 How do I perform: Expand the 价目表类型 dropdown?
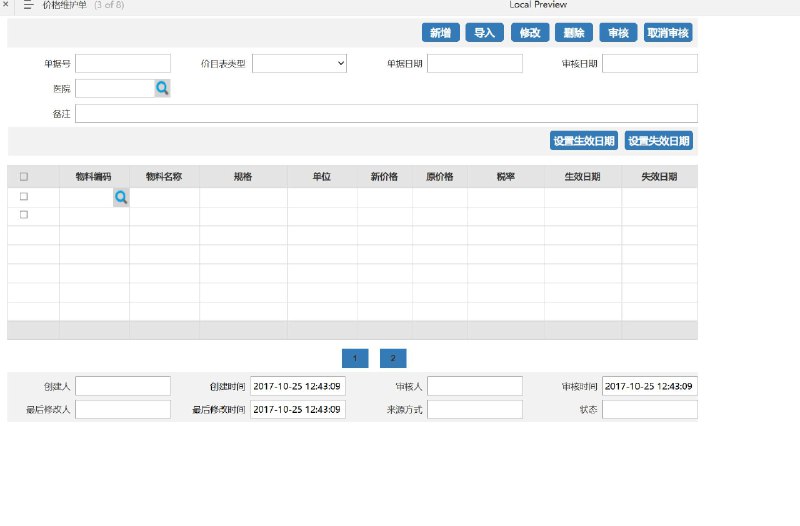(299, 64)
